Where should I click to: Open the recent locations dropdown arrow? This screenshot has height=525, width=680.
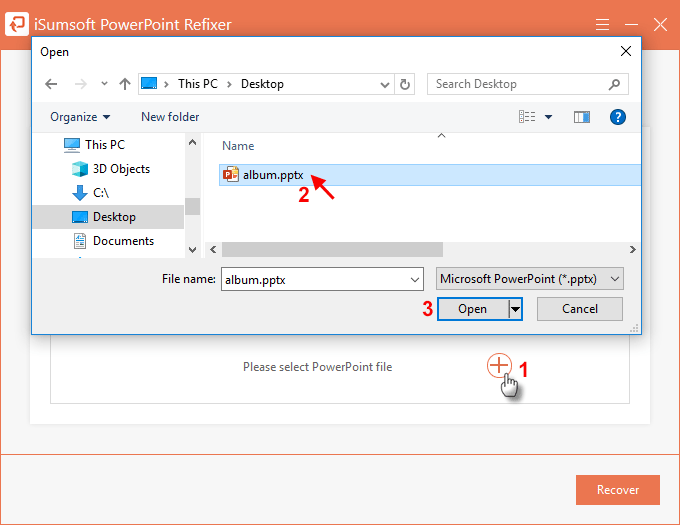(104, 83)
